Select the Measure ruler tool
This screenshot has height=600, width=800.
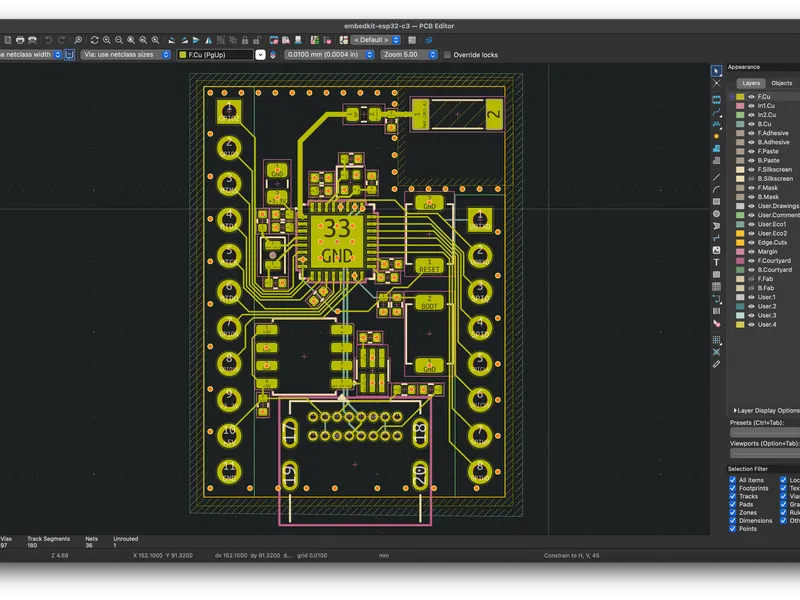[x=716, y=364]
